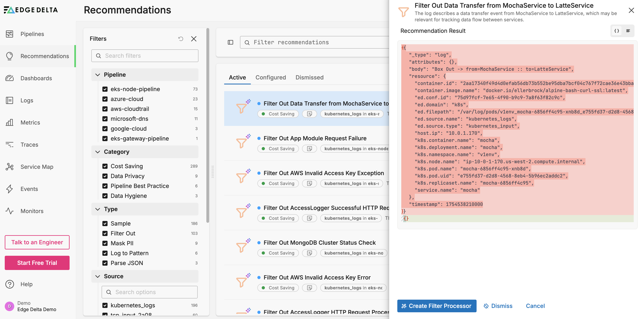
Task: Switch to the Dismissed tab
Action: point(309,77)
